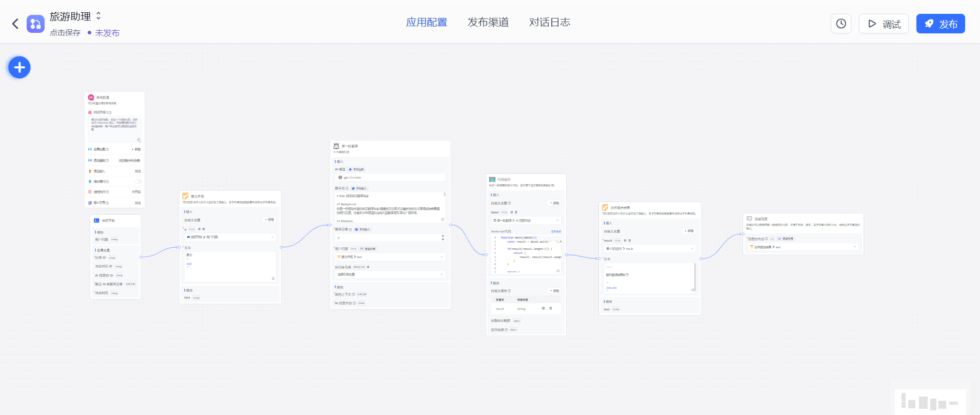Click the 旅游助理 app avatar icon

click(35, 24)
